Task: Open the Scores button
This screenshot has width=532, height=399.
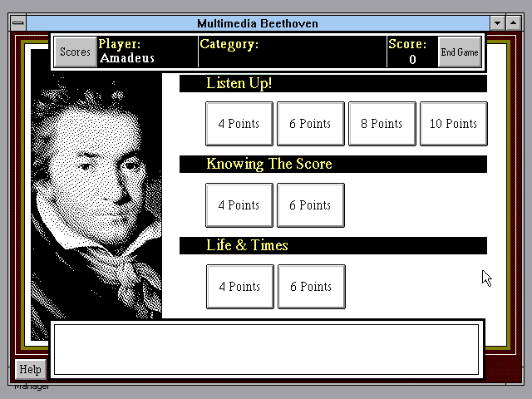Action: (x=76, y=52)
